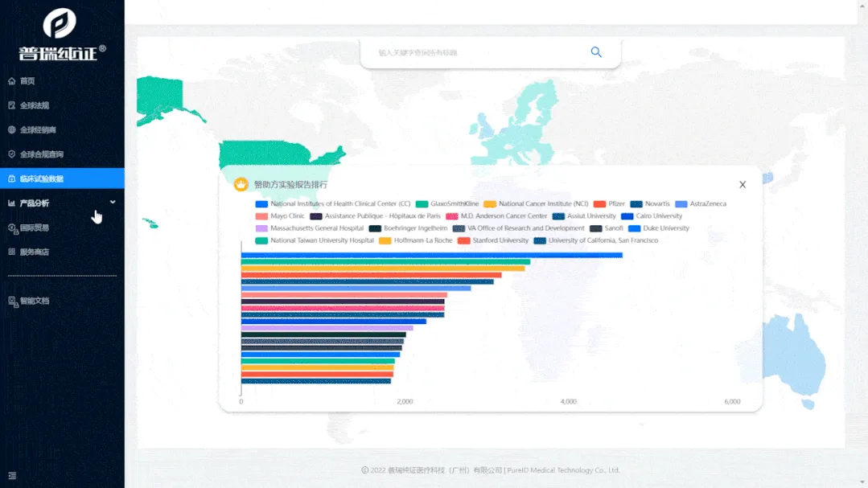Click the 赞助方实验报告排行 title text

290,185
